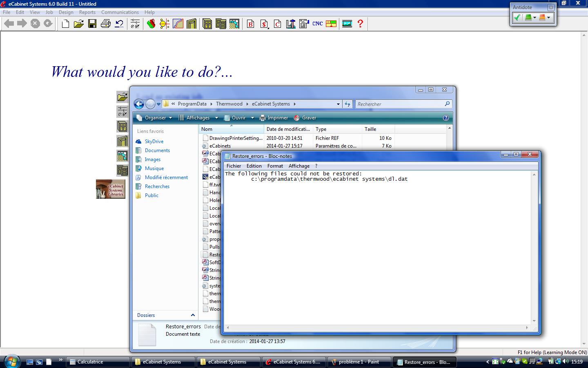
Task: Click the Undo arrow toolbar icon
Action: 119,24
